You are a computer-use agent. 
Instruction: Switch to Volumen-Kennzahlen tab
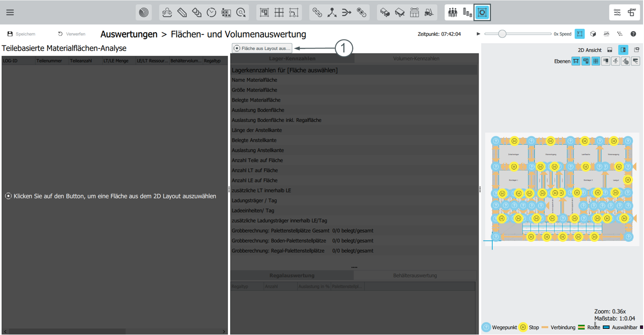pos(416,59)
